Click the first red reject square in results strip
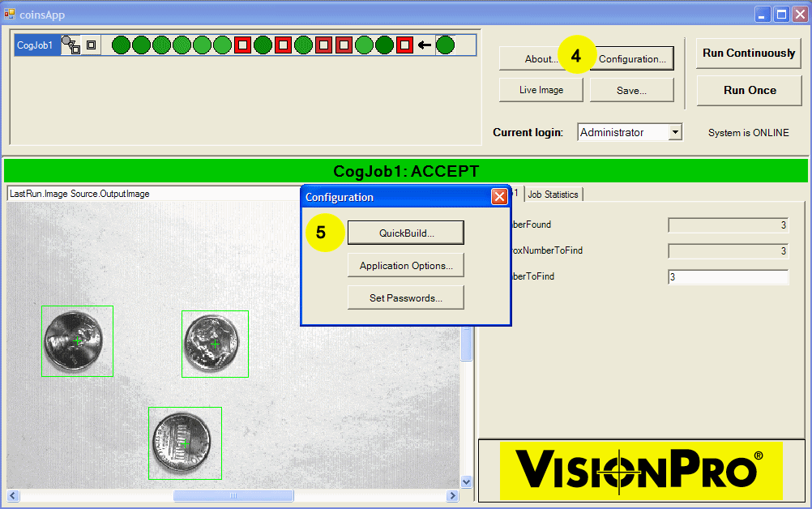This screenshot has height=509, width=812. (242, 45)
